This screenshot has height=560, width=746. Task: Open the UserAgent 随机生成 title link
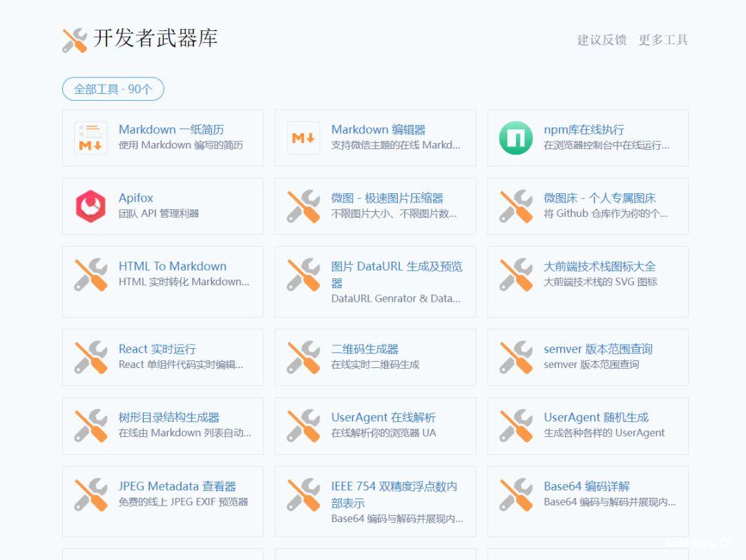click(596, 417)
